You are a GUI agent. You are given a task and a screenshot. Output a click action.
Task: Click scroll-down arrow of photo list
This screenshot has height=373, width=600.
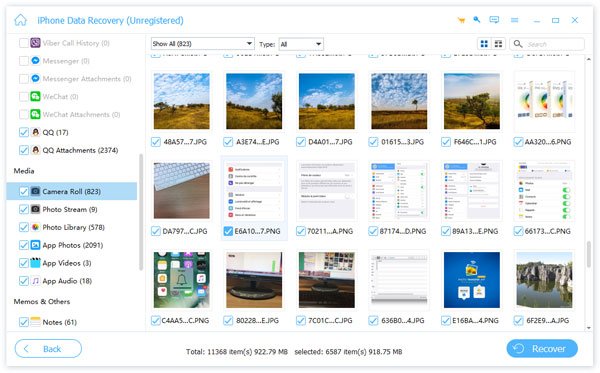pyautogui.click(x=589, y=328)
